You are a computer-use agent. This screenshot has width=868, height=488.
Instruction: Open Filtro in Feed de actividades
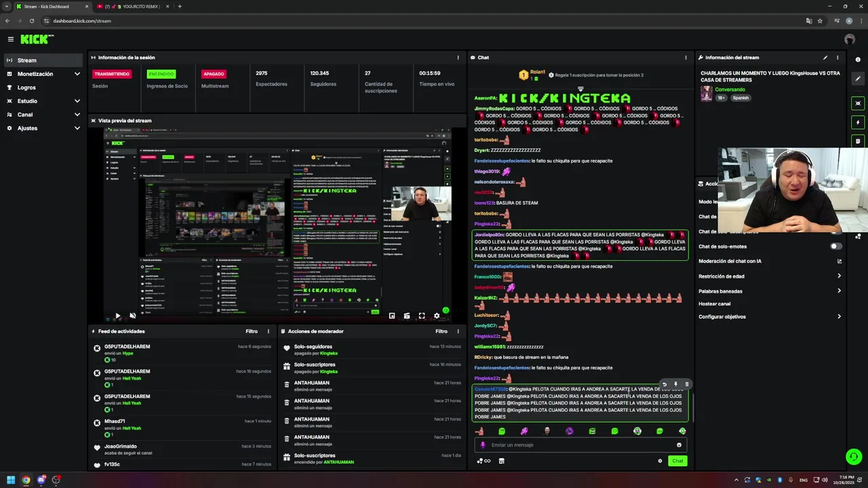tap(252, 331)
